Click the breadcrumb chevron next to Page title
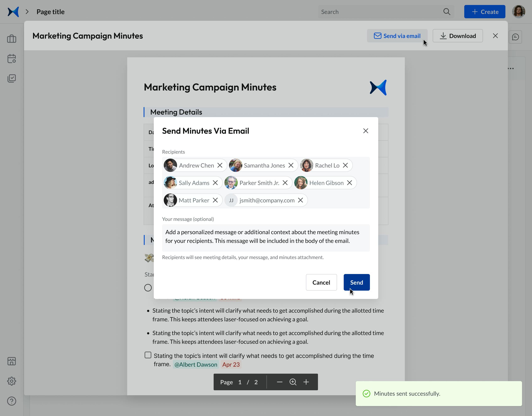The width and height of the screenshot is (532, 416). point(27,12)
